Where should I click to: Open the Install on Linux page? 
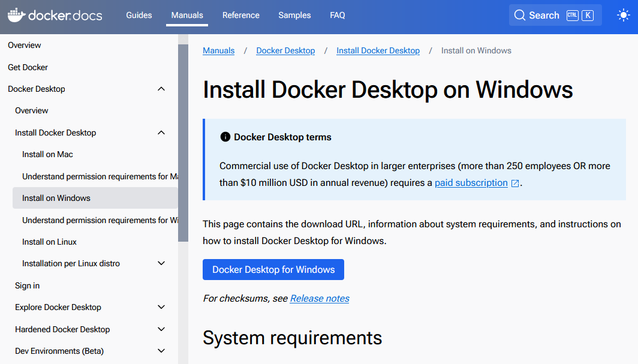49,242
